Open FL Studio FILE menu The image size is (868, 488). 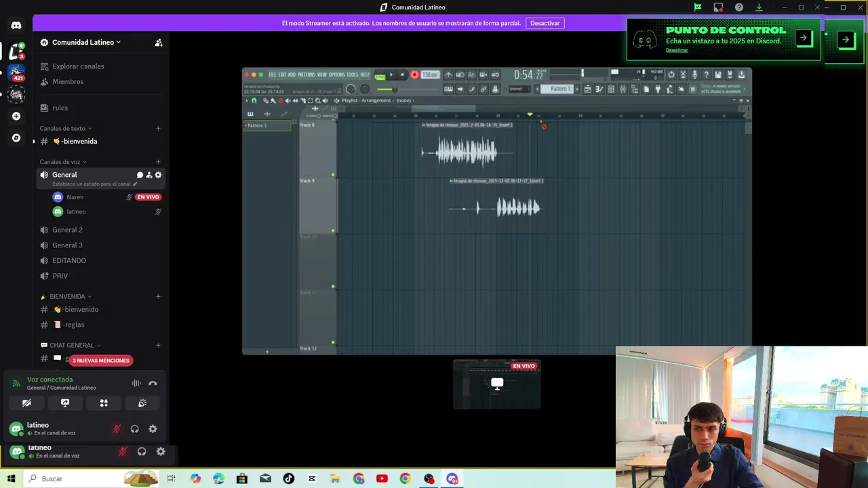[x=273, y=75]
